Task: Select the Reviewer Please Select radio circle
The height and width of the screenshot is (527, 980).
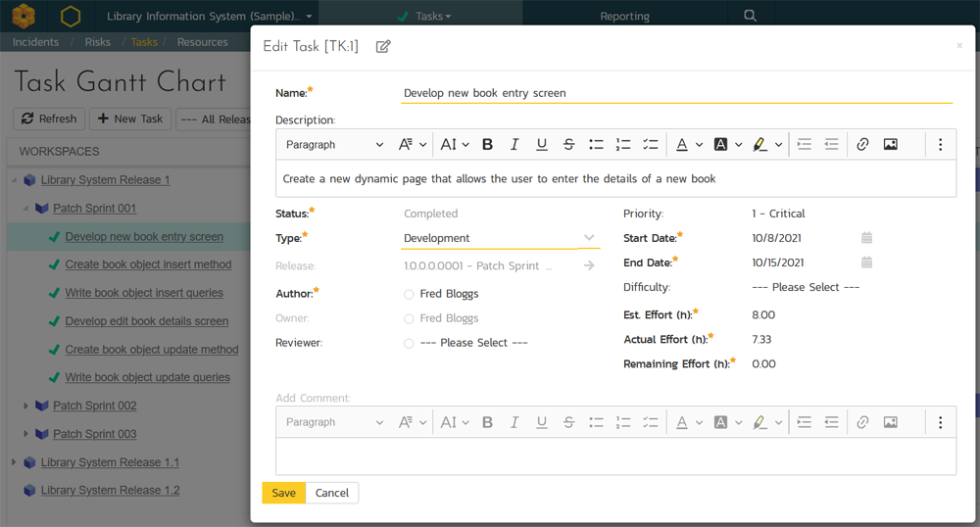Action: tap(409, 343)
